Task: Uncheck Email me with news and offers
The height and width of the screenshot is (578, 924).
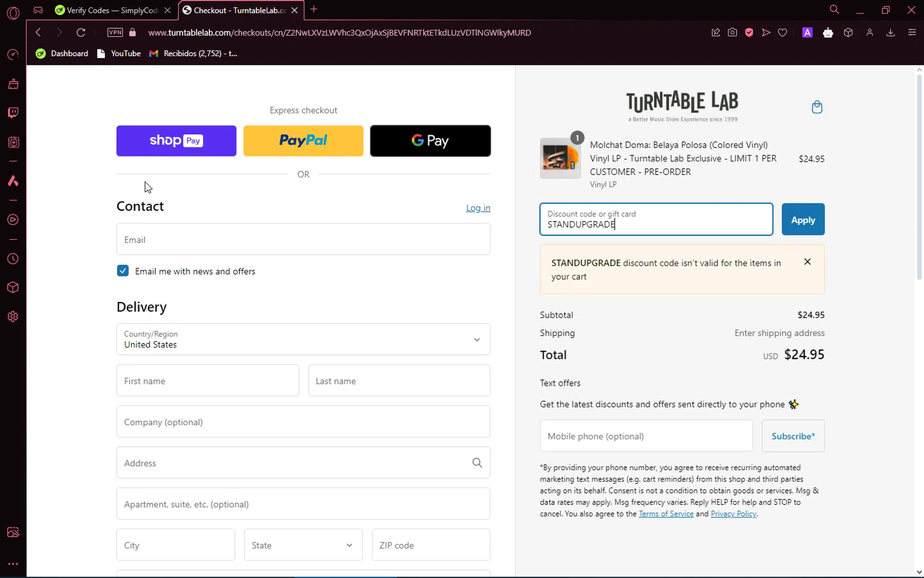Action: point(123,271)
